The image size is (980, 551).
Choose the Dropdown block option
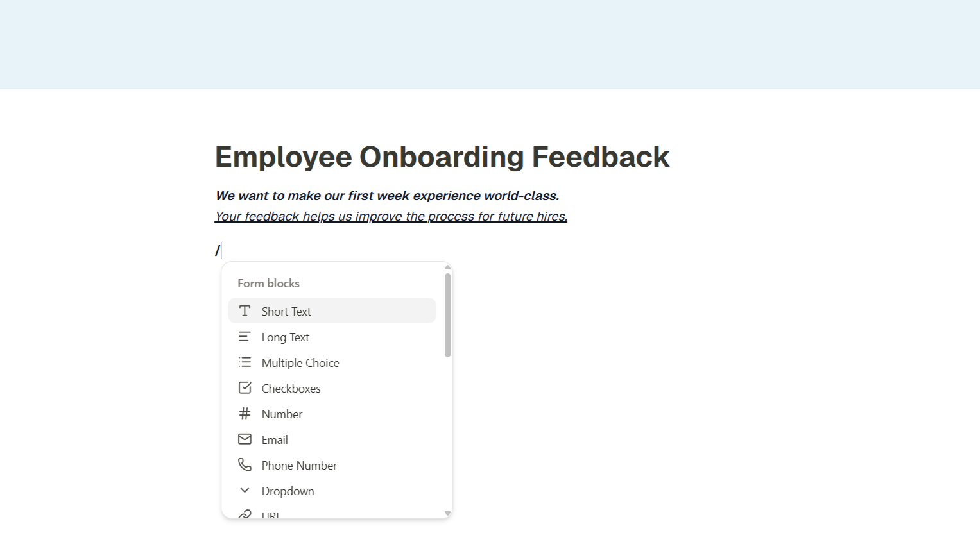pos(288,491)
